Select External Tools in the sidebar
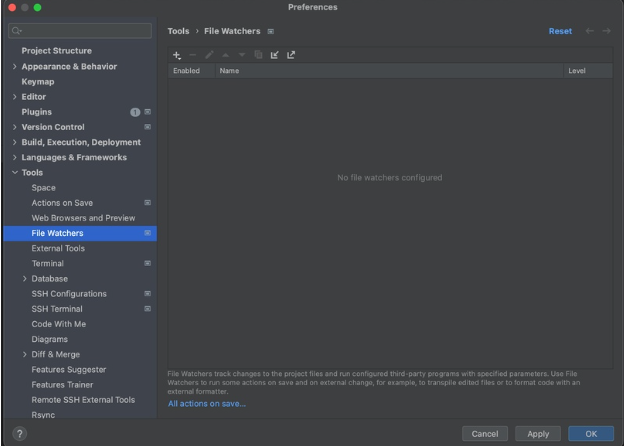 point(58,248)
